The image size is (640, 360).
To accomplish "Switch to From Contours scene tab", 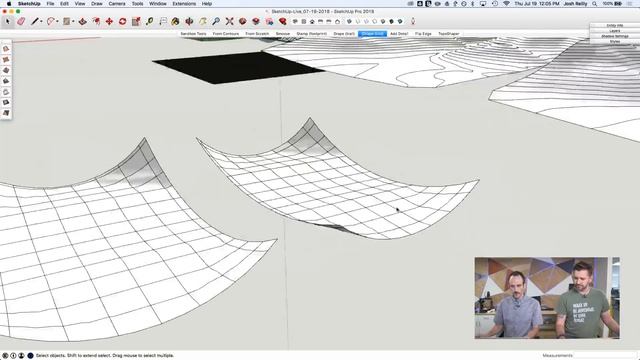I will click(226, 33).
